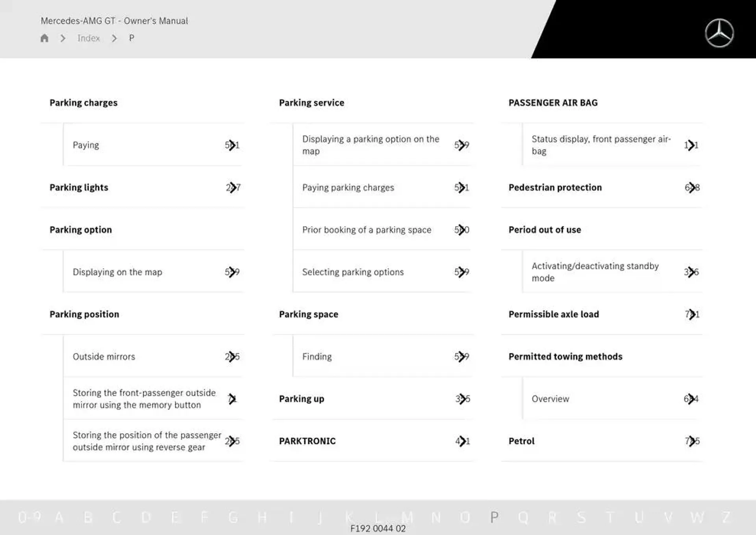Click Pedestrian protection index entry
The height and width of the screenshot is (535, 756).
point(555,187)
